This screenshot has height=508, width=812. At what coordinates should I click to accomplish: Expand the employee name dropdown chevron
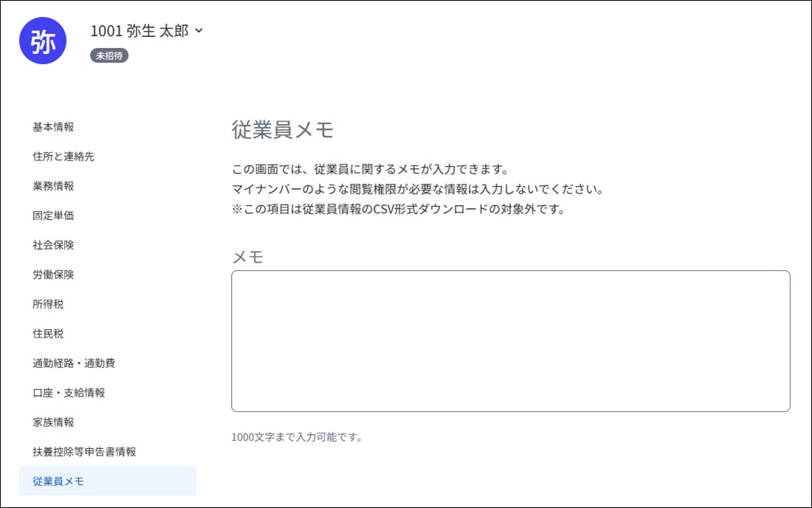point(198,31)
